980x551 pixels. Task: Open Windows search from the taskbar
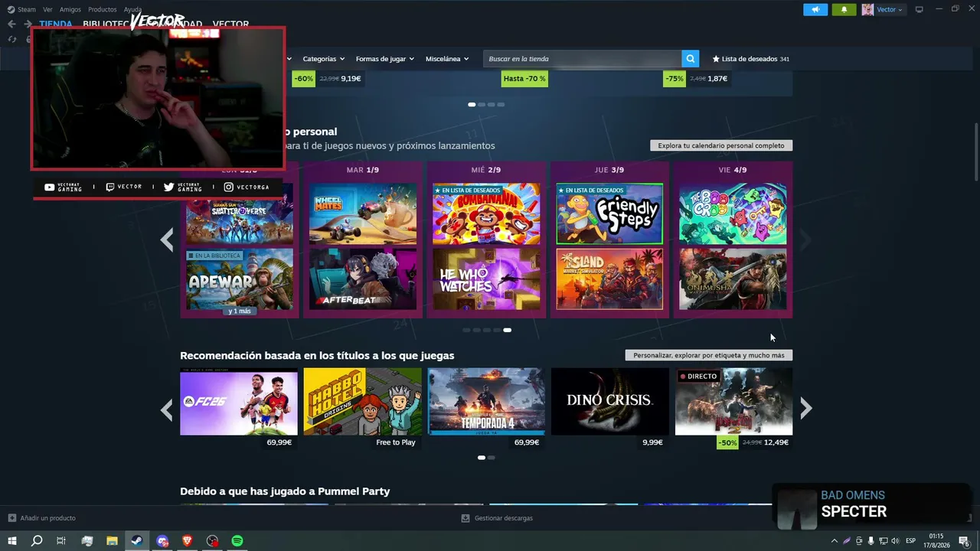[x=36, y=541]
